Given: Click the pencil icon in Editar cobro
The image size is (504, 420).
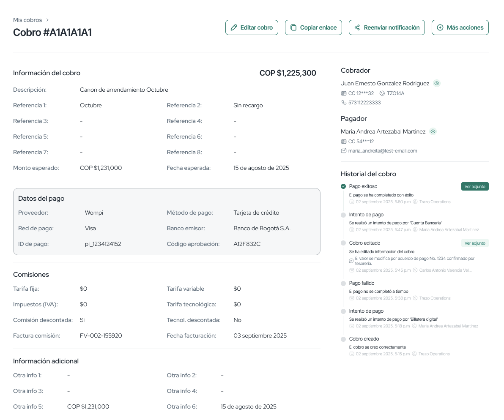Looking at the screenshot, I should point(234,27).
